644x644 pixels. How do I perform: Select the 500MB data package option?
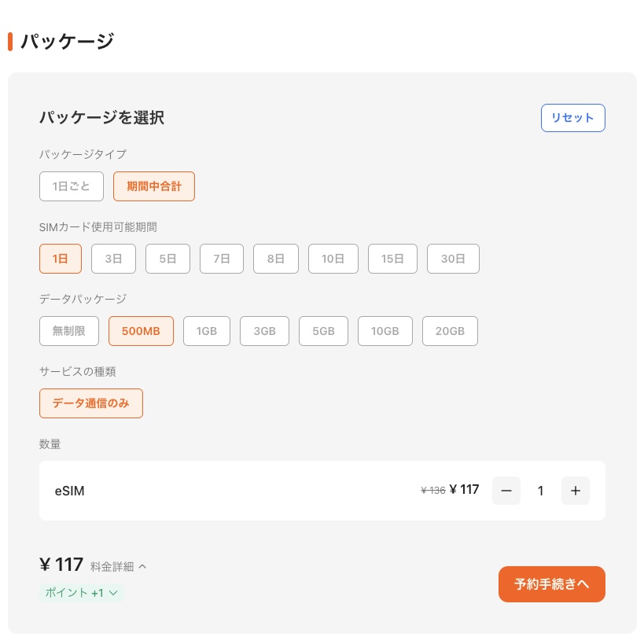click(141, 331)
